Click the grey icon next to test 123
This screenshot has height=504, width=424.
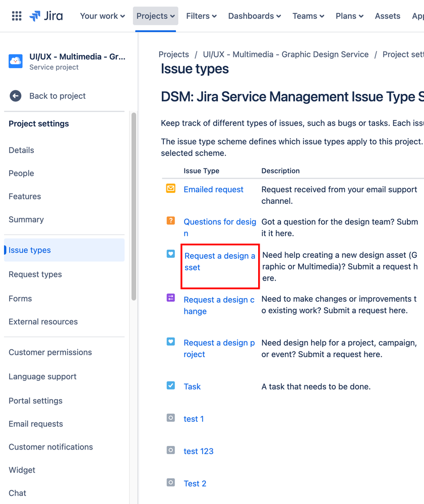click(170, 450)
